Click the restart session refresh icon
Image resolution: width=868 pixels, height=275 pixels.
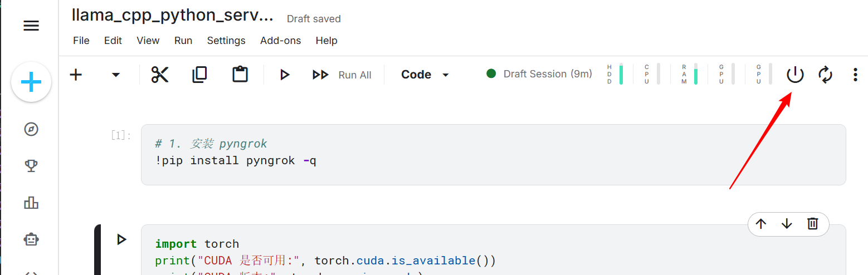coord(825,74)
